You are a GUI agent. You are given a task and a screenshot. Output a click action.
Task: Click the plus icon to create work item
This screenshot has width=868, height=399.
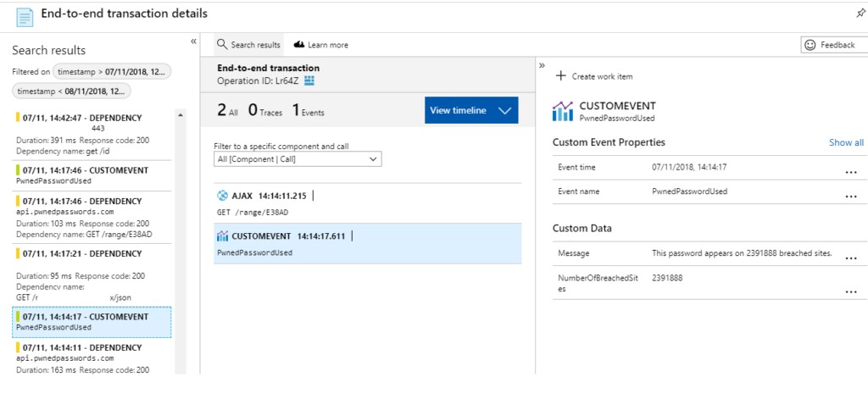coord(560,76)
